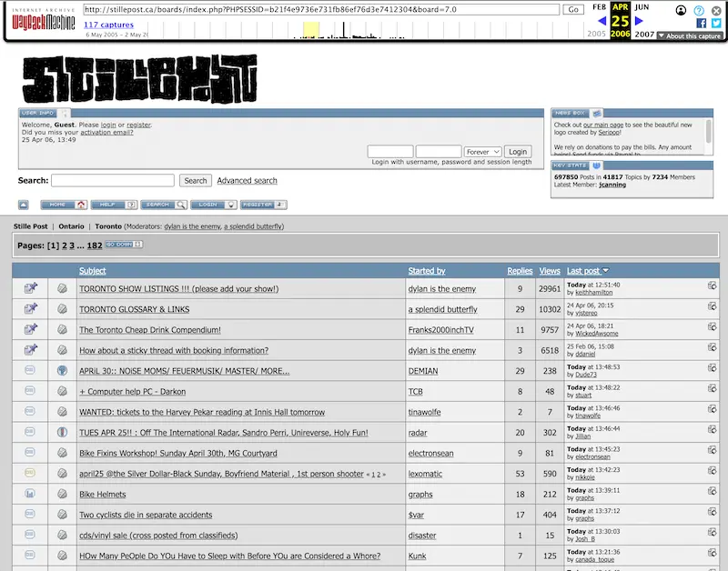This screenshot has width=728, height=571.
Task: Open the session length dropdown set to Forever
Action: (x=483, y=151)
